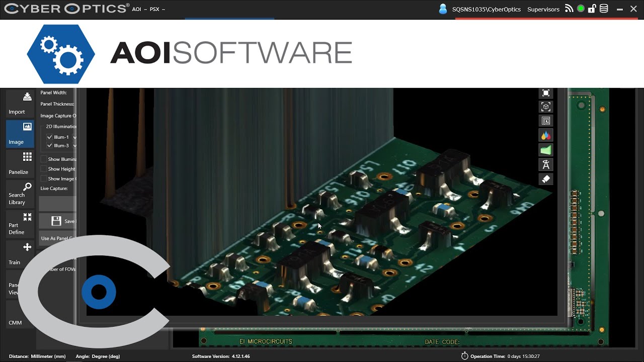Image resolution: width=644 pixels, height=362 pixels.
Task: Select the eraser tool in viewer toolbar
Action: point(545,179)
